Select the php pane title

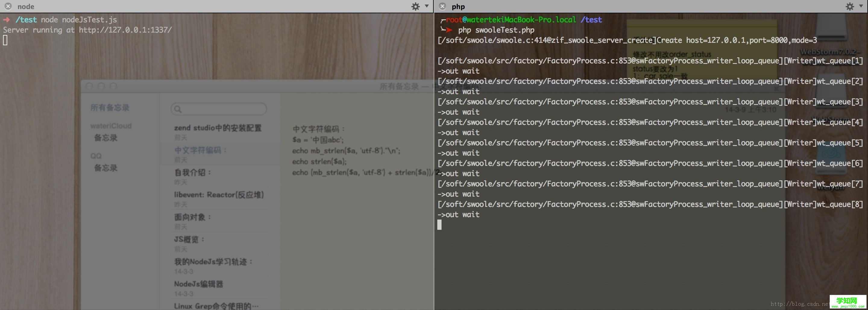pos(458,6)
